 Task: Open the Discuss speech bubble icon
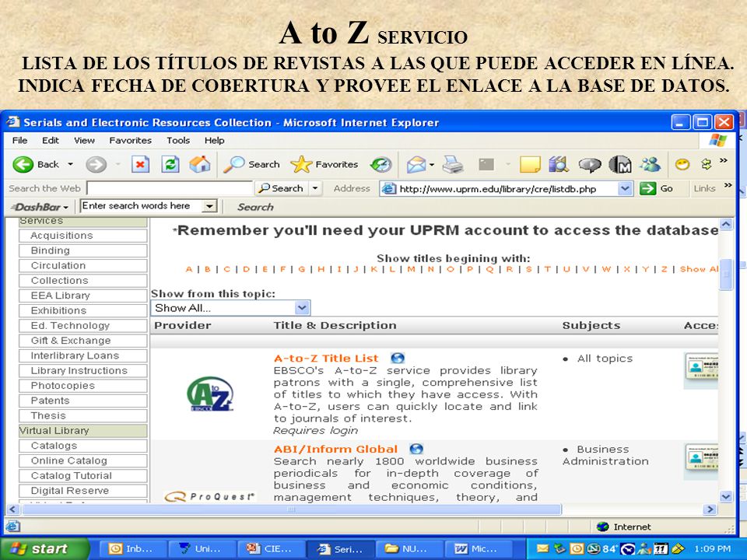[589, 165]
